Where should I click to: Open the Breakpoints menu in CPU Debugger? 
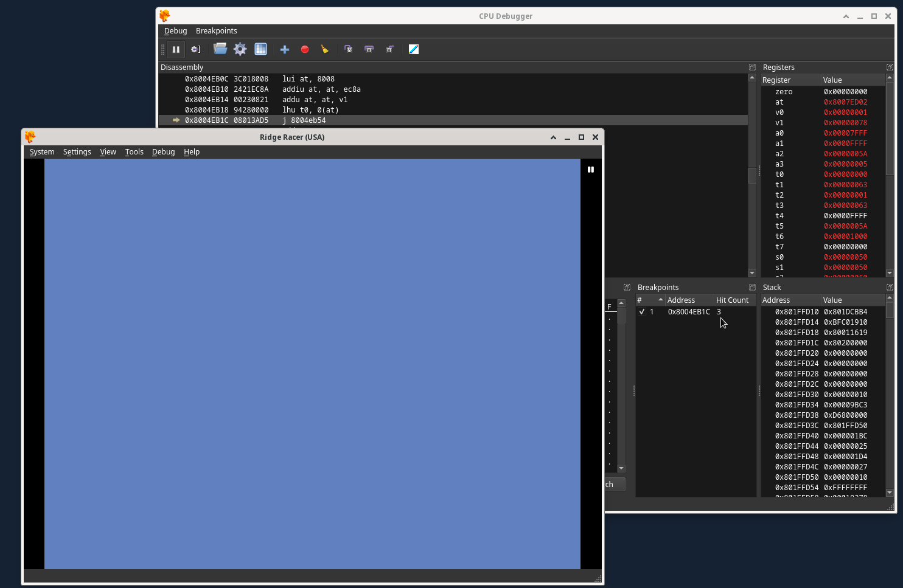[x=217, y=31]
